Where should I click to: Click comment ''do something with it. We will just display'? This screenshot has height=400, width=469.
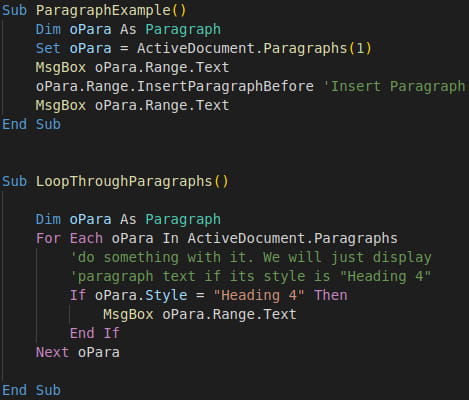[x=251, y=258]
